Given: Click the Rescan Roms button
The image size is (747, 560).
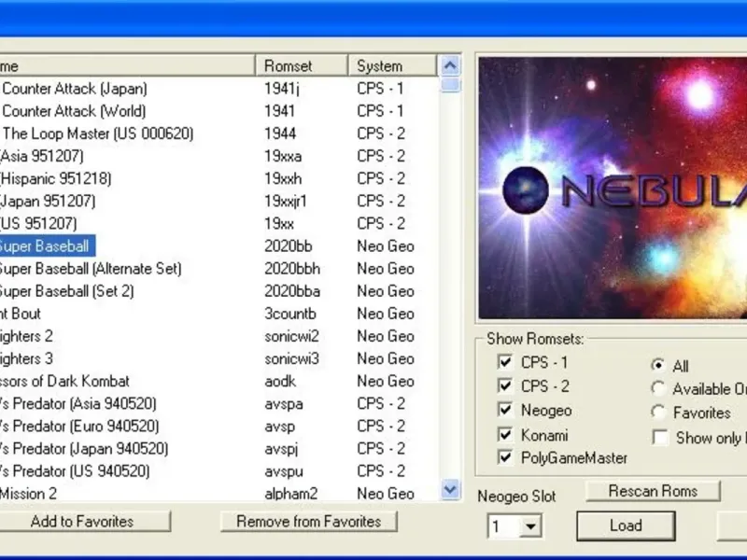Looking at the screenshot, I should click(653, 491).
